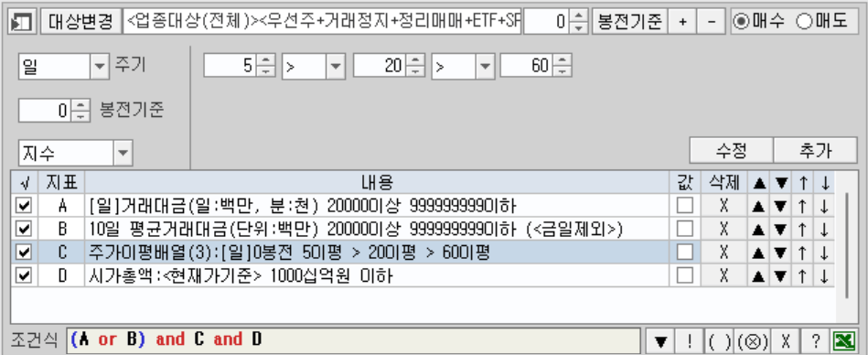Click the condition list vertical scrollbar
The height and width of the screenshot is (355, 868).
coord(846,246)
